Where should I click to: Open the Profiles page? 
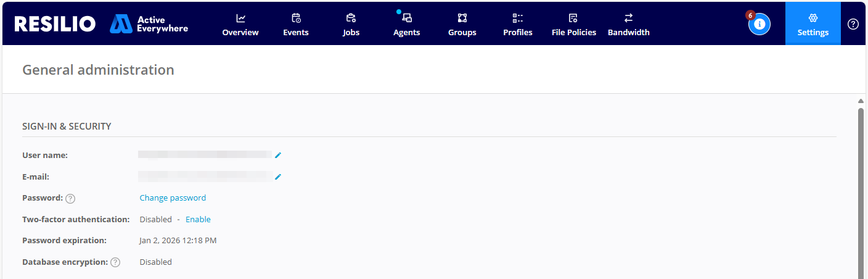[518, 25]
